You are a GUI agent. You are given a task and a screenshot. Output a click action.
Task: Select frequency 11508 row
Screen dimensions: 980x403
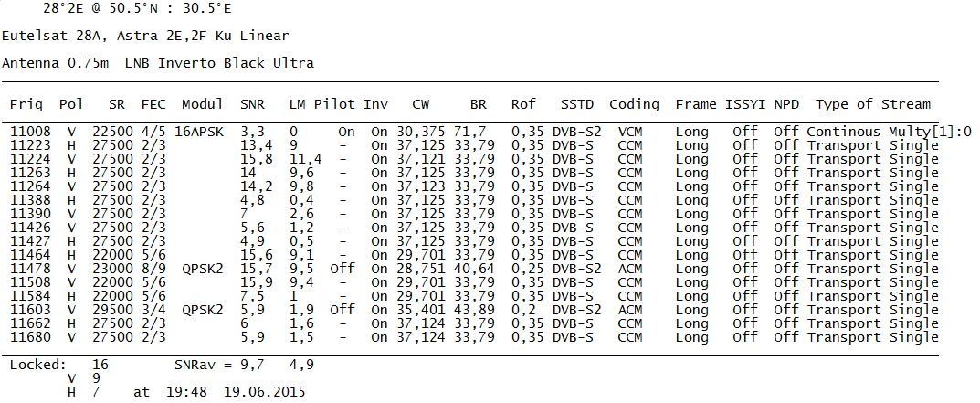coord(474,282)
